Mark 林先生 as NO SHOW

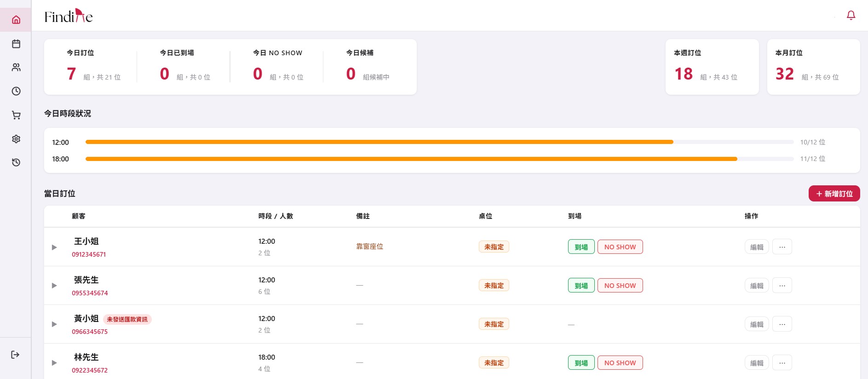coord(620,363)
